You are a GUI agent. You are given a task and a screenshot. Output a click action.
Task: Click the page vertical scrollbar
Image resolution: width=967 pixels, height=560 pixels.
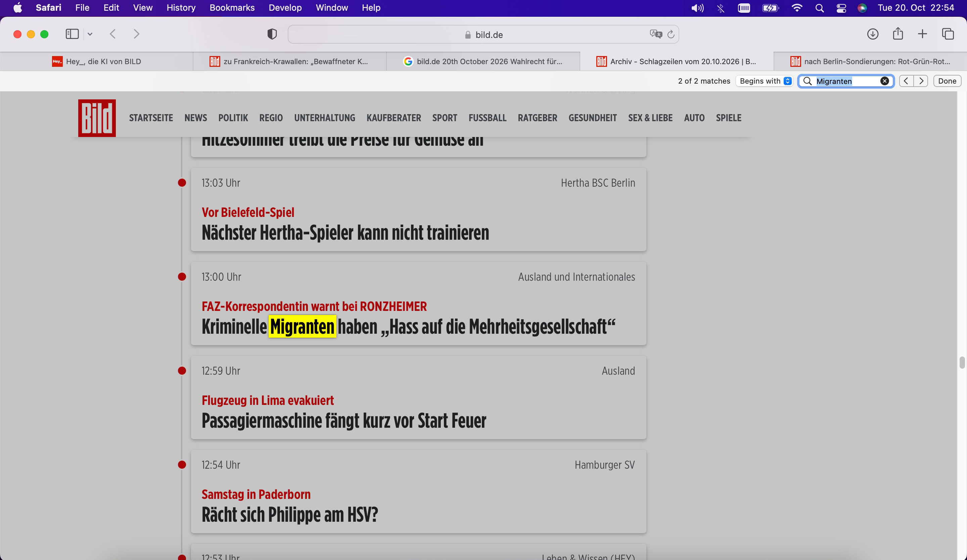[962, 362]
